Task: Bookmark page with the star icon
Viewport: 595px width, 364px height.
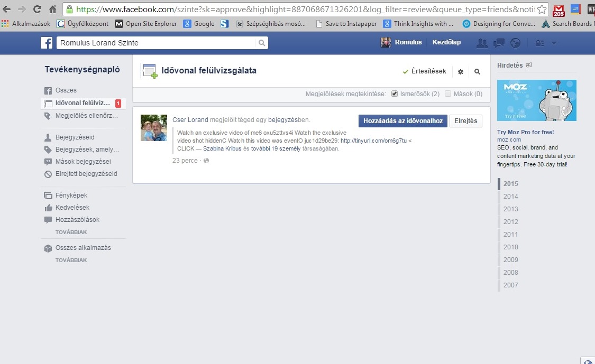Action: [542, 9]
